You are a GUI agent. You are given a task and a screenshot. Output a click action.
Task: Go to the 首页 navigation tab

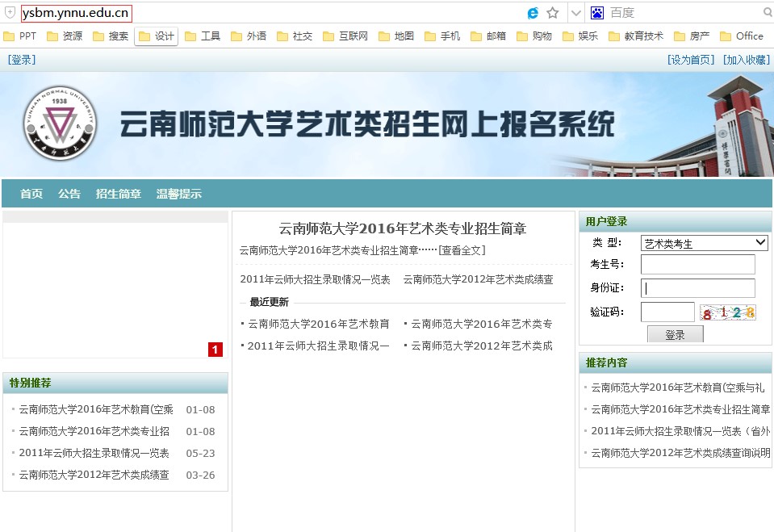click(x=31, y=194)
